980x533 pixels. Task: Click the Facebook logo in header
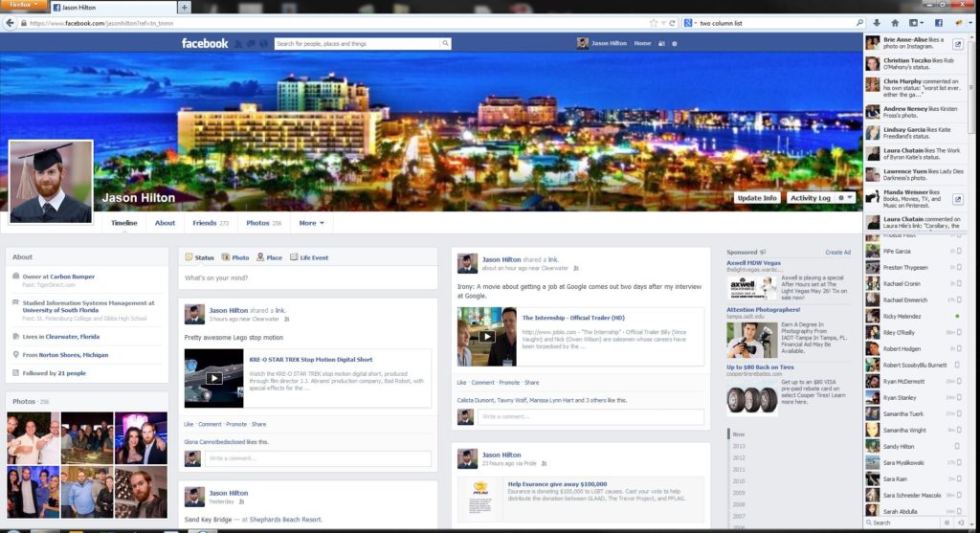pyautogui.click(x=205, y=43)
